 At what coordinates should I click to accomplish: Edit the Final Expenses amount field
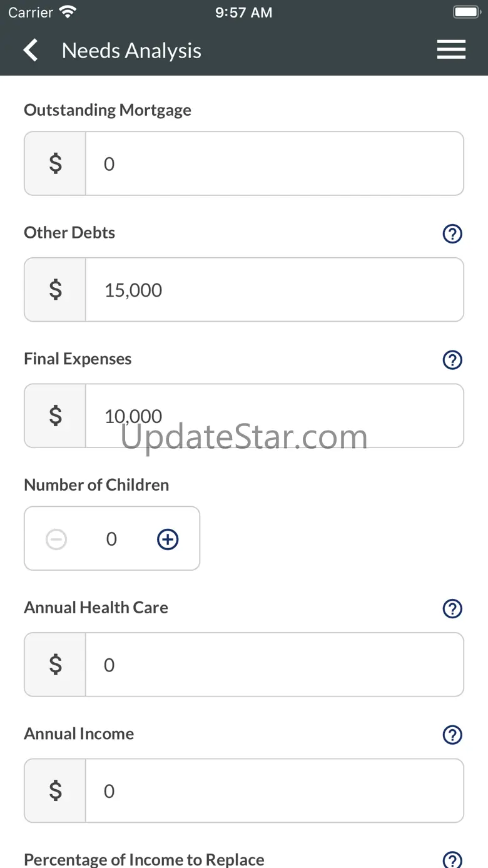point(274,416)
